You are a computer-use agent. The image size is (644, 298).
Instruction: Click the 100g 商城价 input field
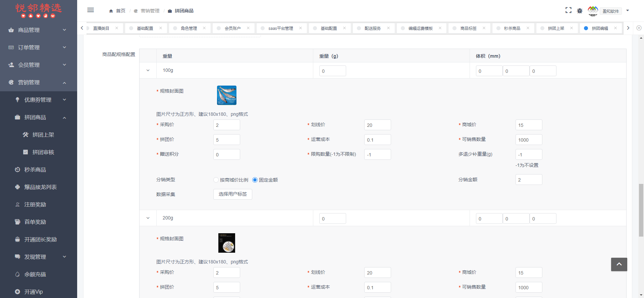pos(529,125)
